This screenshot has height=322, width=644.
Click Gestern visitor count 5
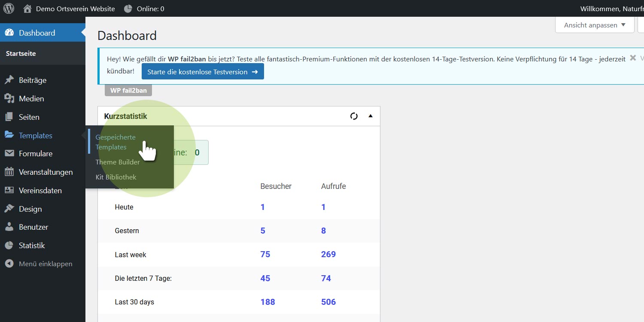tap(263, 231)
